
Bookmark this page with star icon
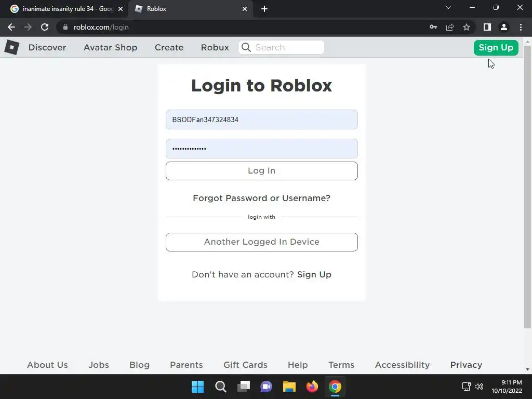tap(467, 27)
